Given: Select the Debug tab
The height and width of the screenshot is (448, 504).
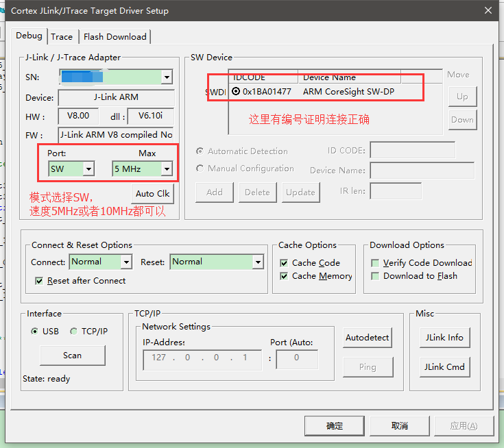Looking at the screenshot, I should coord(29,36).
